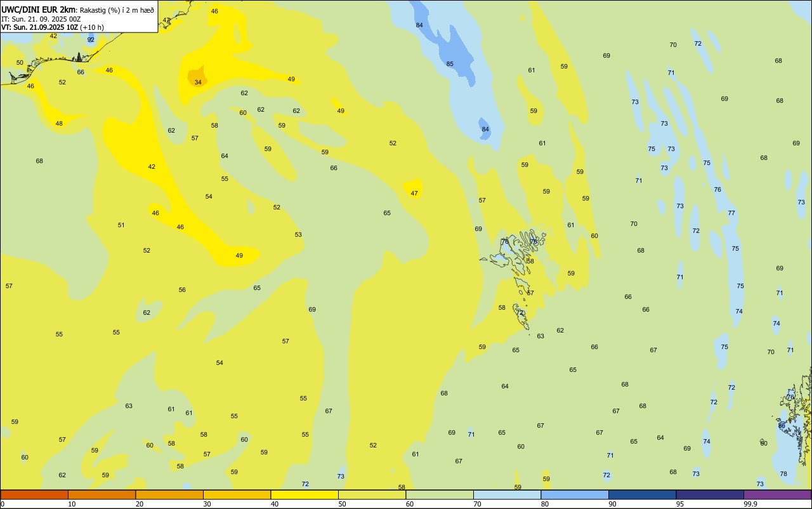Click the '10' legend scale label
The image size is (812, 509).
click(72, 504)
